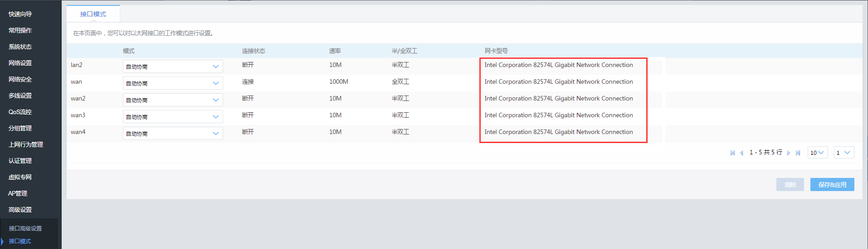Open wan2 mode dropdown
This screenshot has width=868, height=249.
point(172,100)
